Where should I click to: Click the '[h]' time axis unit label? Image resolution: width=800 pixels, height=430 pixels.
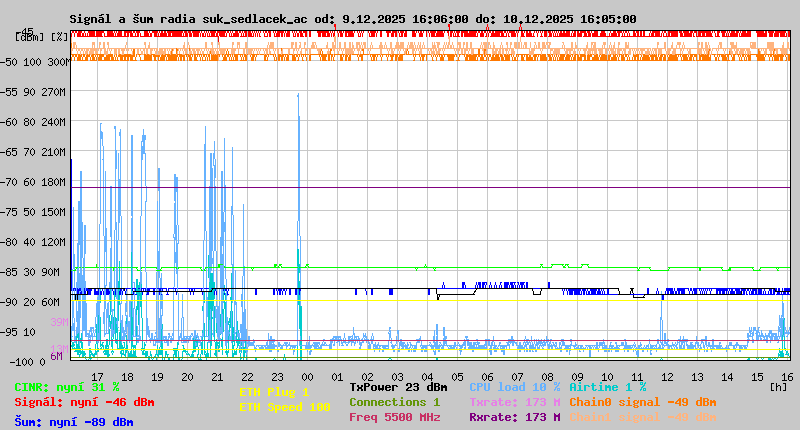[778, 387]
